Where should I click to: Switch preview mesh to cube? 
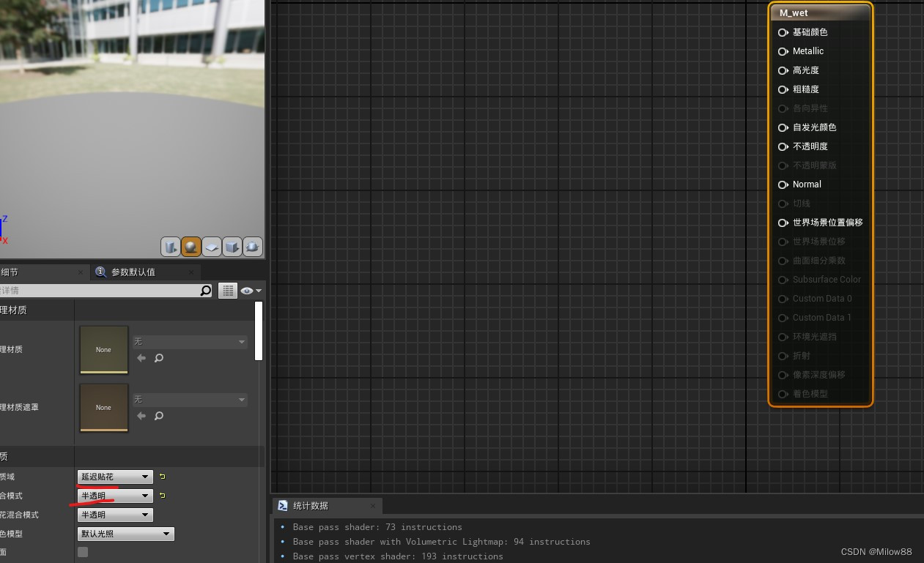232,247
